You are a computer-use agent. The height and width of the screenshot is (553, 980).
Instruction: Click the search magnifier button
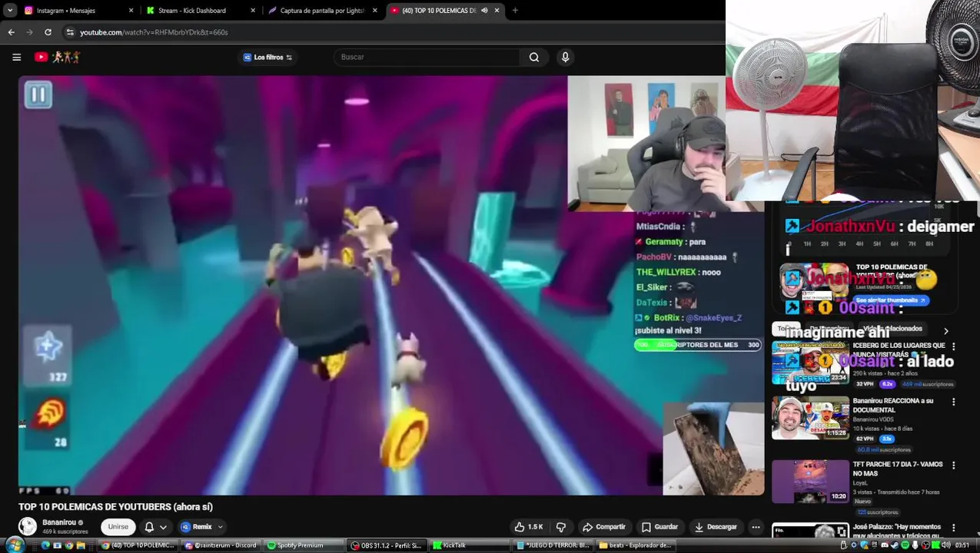click(x=534, y=57)
